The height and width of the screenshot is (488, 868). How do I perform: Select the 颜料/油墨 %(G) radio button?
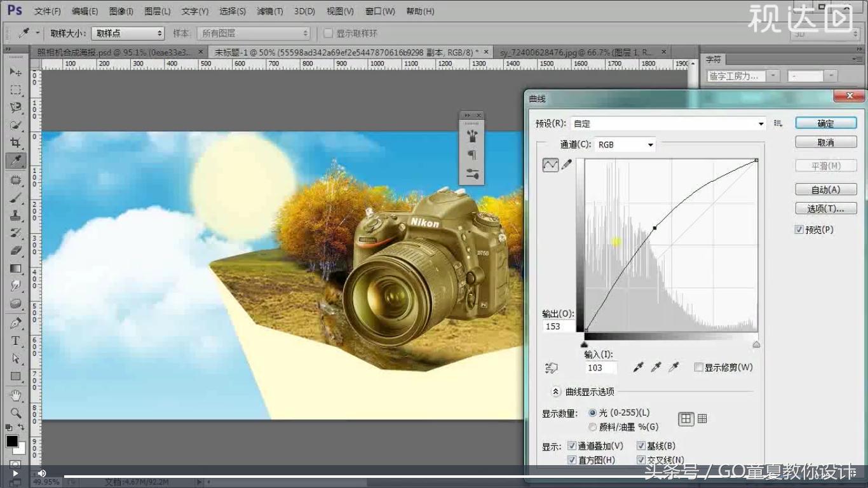[x=593, y=426]
